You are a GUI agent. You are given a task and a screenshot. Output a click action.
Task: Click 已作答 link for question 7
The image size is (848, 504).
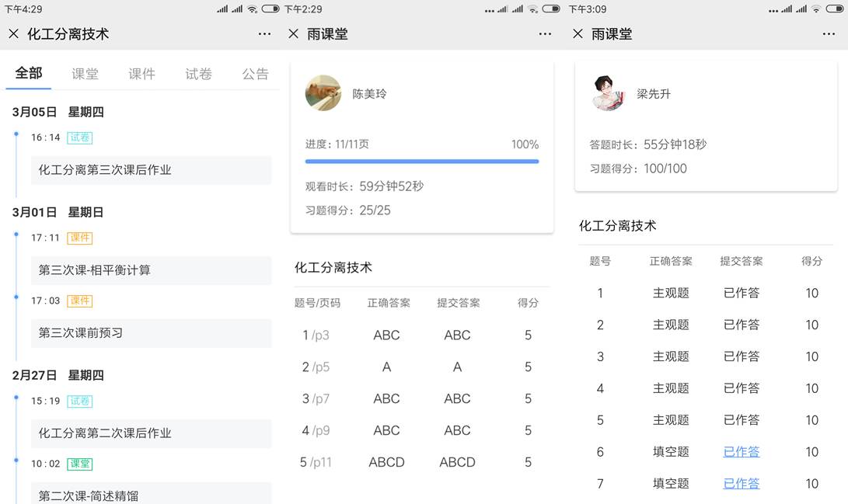[741, 484]
